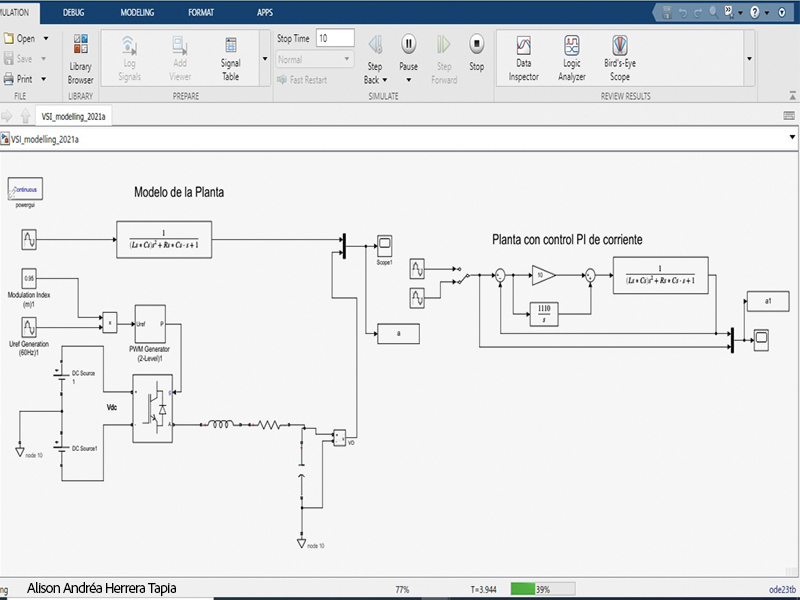
Task: Click the back navigation arrow icon
Action: point(7,116)
